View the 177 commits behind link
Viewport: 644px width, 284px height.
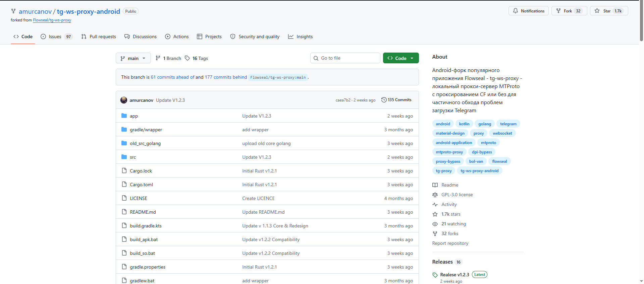(x=226, y=77)
